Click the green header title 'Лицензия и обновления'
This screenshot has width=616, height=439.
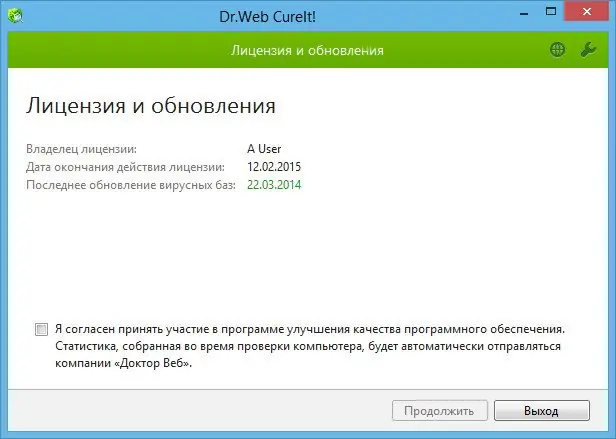(x=307, y=50)
